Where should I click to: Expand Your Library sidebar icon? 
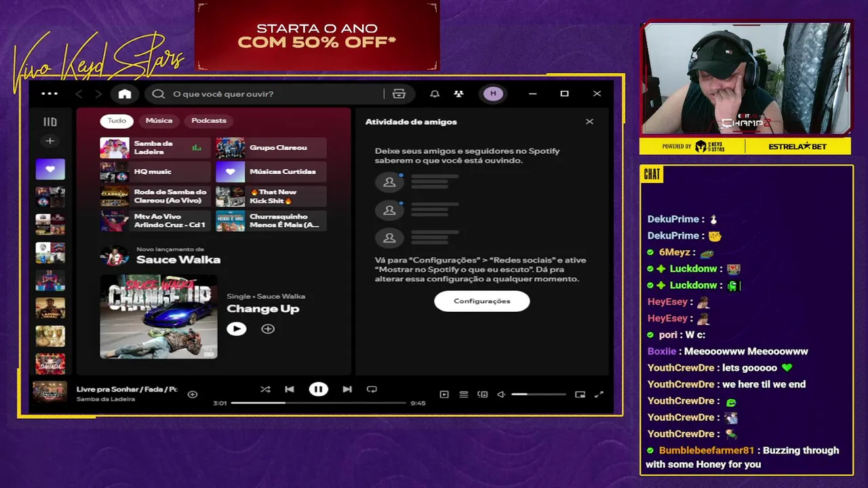click(x=50, y=122)
